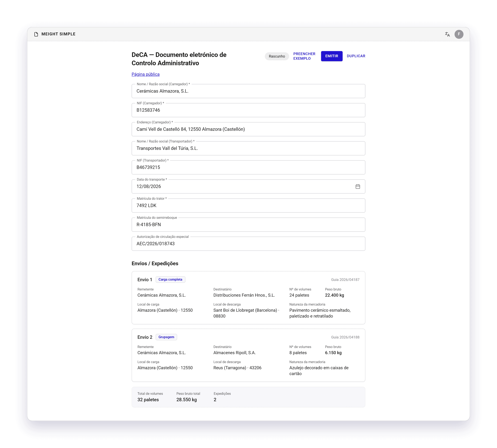The image size is (497, 448).
Task: Click the DUPLICAR button
Action: click(356, 56)
